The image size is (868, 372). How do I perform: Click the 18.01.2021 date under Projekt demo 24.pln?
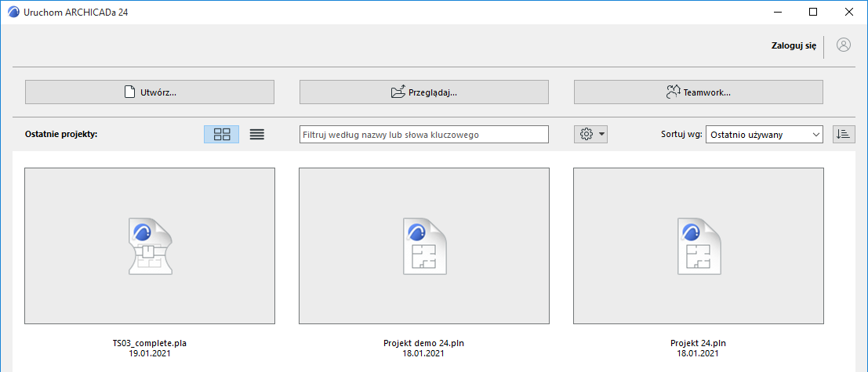point(424,353)
